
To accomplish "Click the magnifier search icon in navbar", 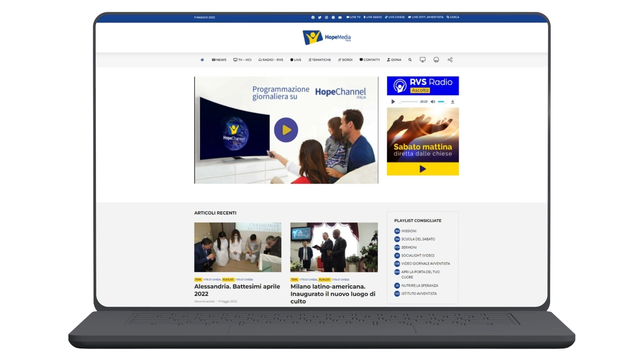I will point(410,60).
